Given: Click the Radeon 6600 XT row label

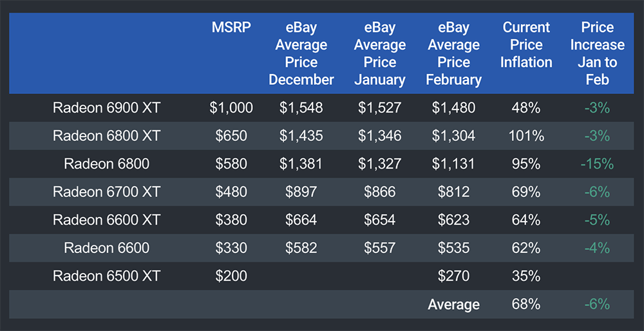Looking at the screenshot, I should click(x=107, y=220).
